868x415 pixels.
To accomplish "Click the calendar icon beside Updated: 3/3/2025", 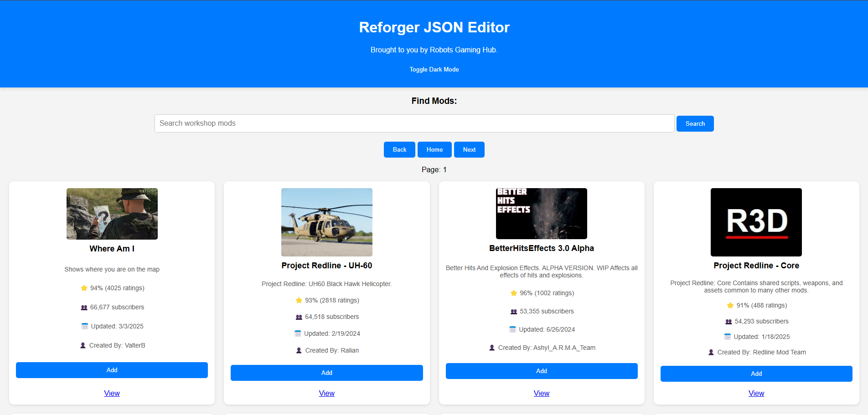I will 85,326.
